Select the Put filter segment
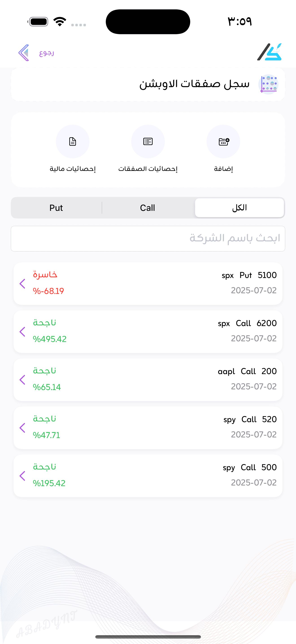Viewport: 296px width, 644px height. (x=56, y=208)
